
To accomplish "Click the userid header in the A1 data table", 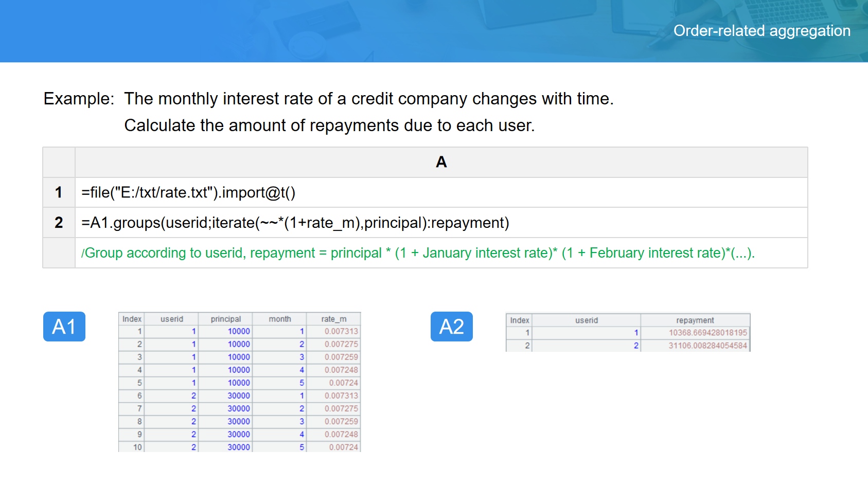I will (171, 319).
